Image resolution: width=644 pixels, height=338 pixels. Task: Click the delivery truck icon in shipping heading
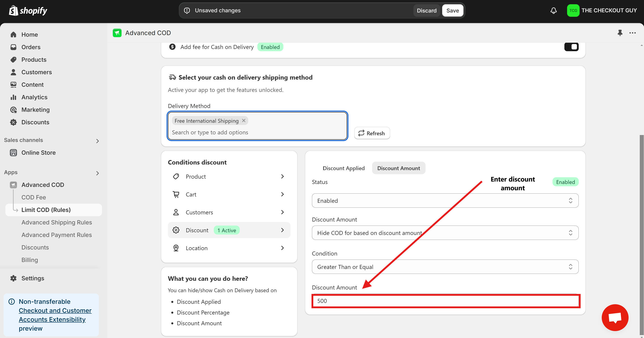172,77
